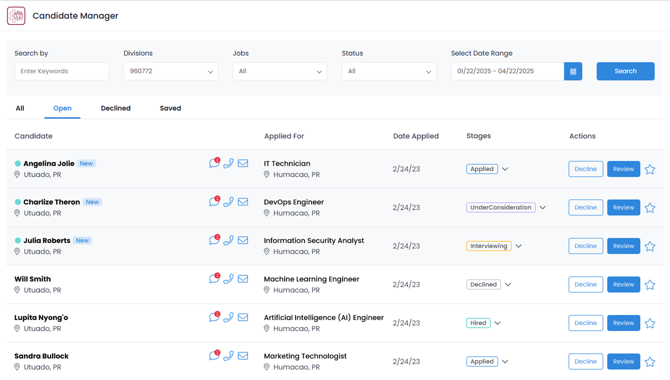
Task: Open chat messages for Angelina Jolie
Action: click(214, 163)
